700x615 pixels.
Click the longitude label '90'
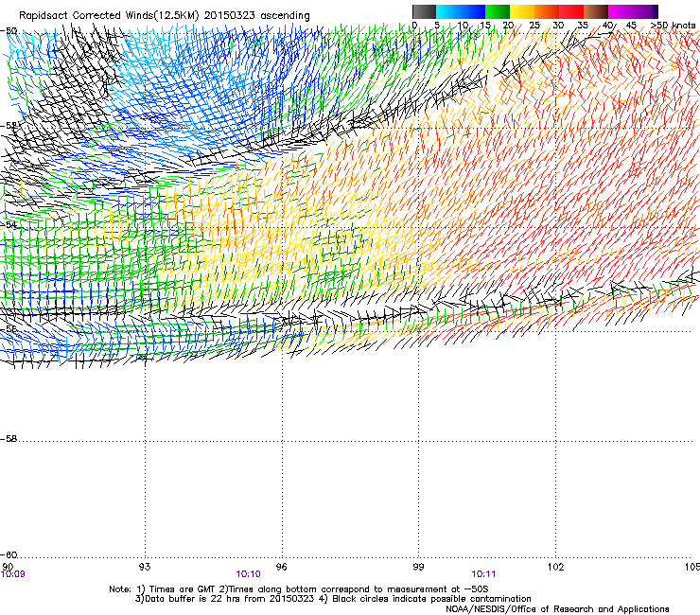(x=8, y=567)
